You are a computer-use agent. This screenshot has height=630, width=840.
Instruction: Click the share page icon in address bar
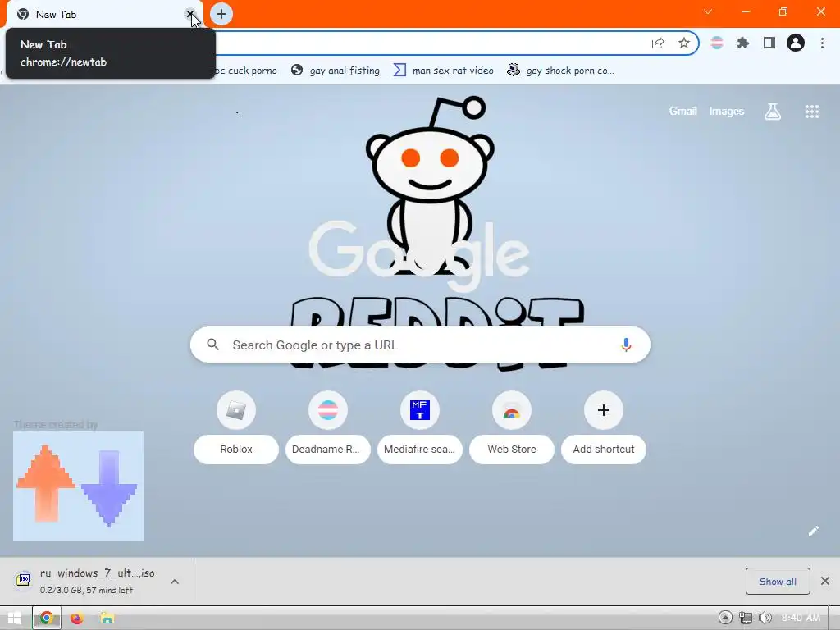pos(658,43)
